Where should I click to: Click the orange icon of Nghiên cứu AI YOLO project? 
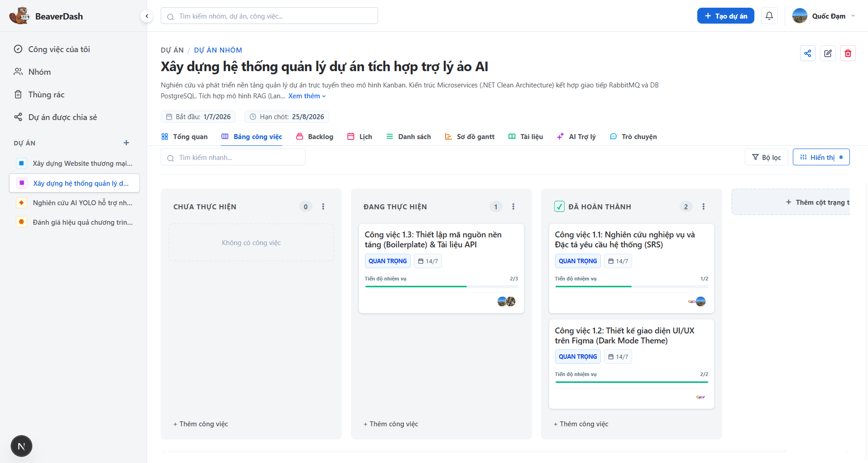coord(21,203)
